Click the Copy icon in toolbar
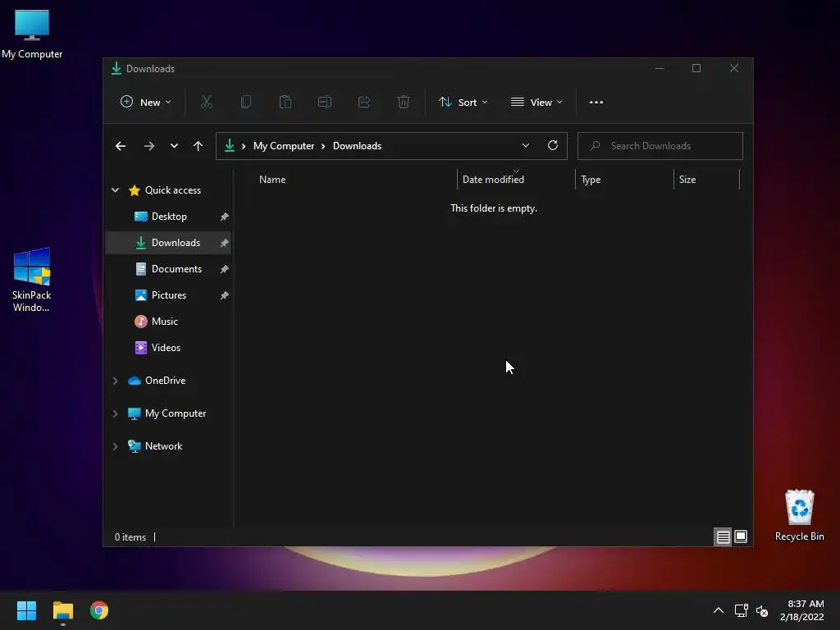The height and width of the screenshot is (630, 840). pyautogui.click(x=246, y=102)
